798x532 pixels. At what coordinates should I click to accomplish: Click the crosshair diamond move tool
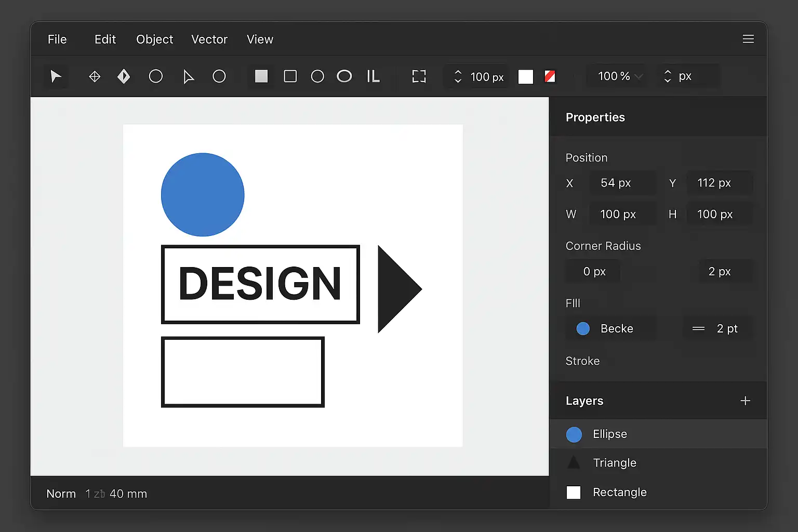point(95,77)
